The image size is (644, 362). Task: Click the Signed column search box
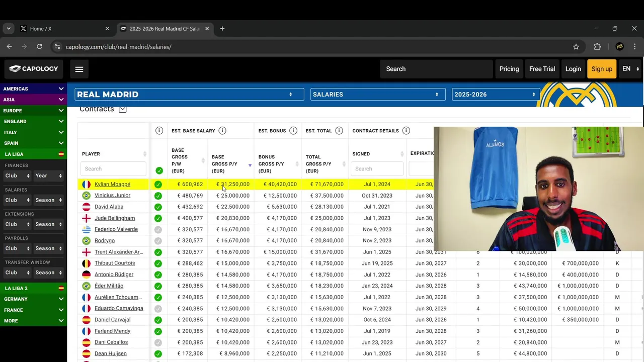[x=377, y=169]
